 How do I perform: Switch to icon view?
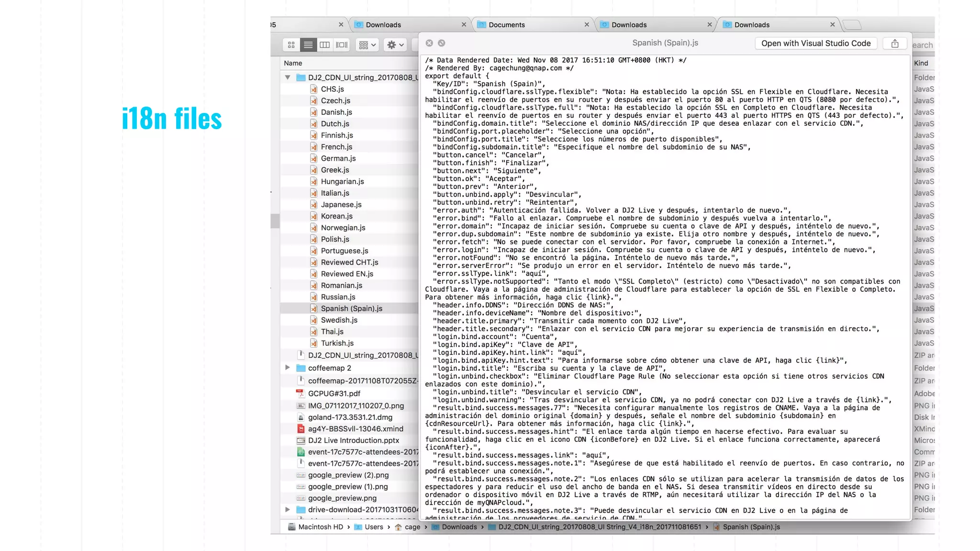[x=291, y=45]
